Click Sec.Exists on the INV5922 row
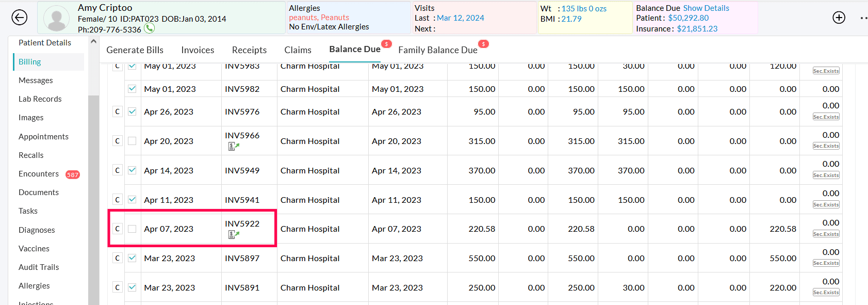 pos(826,234)
